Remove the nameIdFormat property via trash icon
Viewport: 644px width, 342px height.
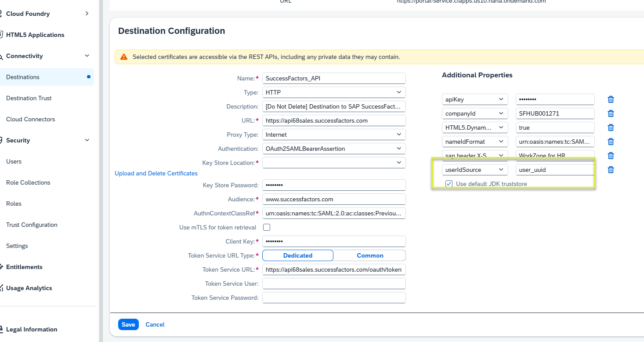click(611, 142)
